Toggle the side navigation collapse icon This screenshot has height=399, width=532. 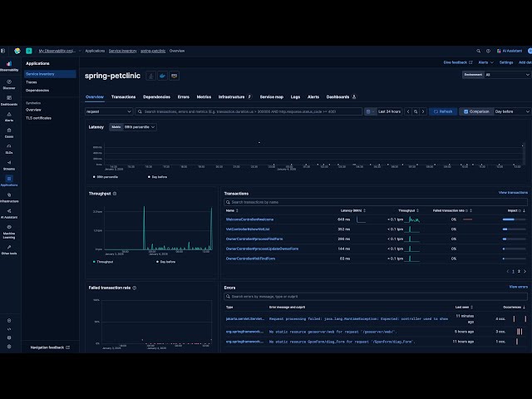(2, 51)
